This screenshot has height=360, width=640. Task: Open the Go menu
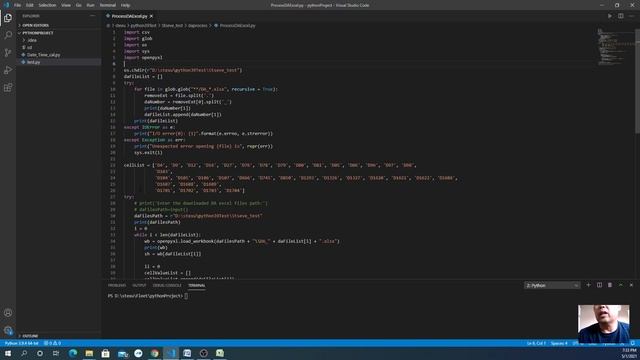(78, 5)
